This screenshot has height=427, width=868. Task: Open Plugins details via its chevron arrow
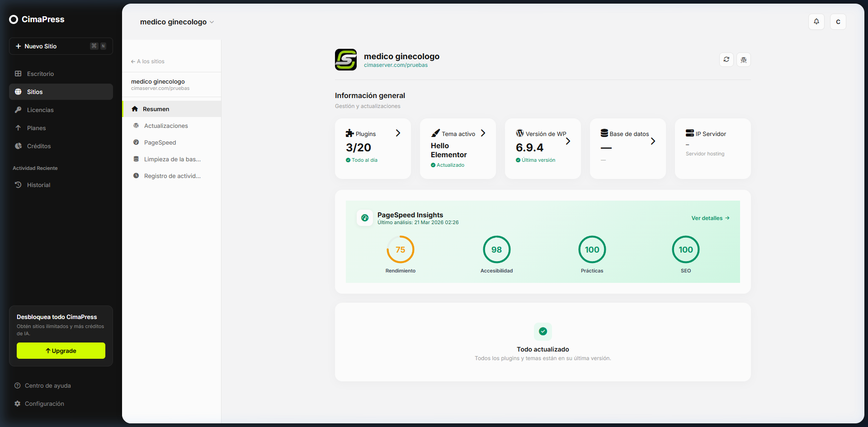click(398, 133)
